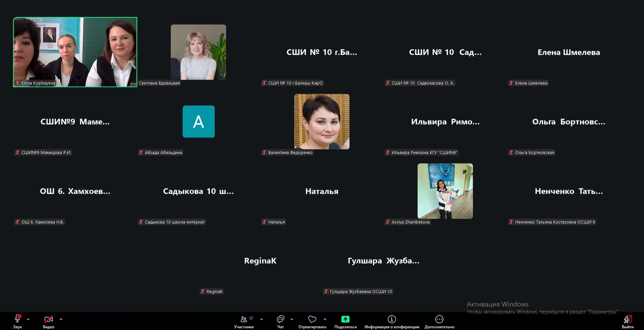Viewport: 644px width, 330px height.
Task: Expand the reactions options arrow
Action: click(325, 319)
